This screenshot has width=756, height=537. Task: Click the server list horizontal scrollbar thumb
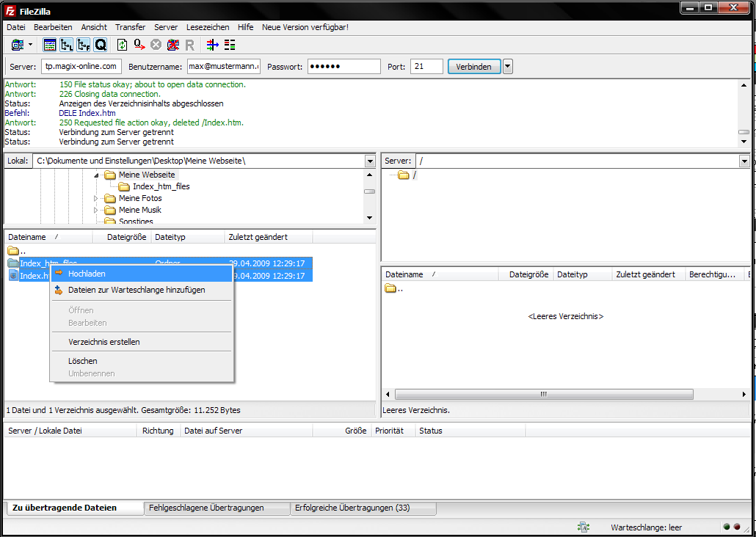point(544,395)
